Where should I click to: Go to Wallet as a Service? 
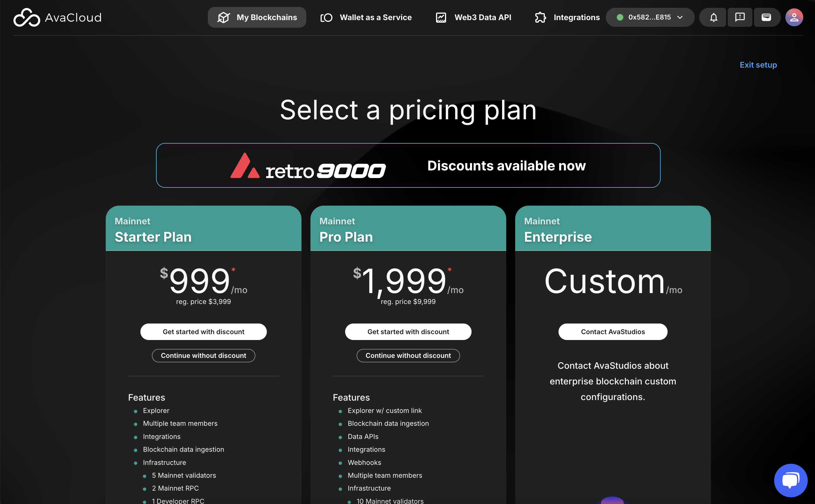376,17
